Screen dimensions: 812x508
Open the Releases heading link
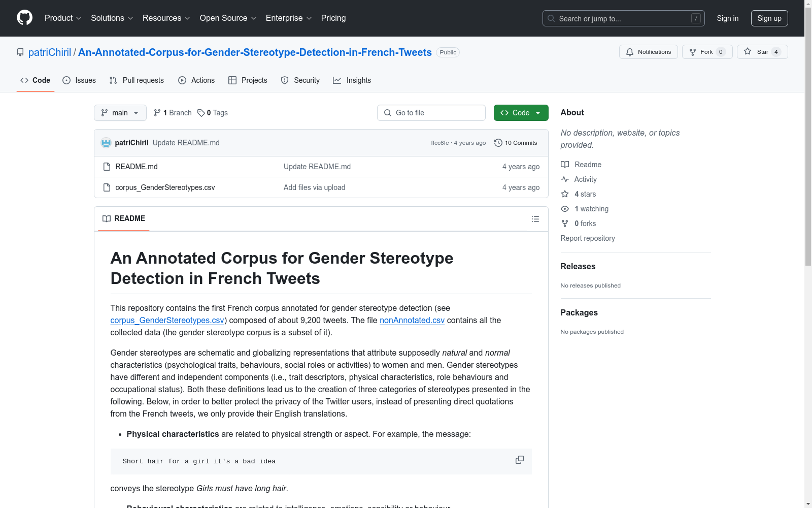point(578,266)
